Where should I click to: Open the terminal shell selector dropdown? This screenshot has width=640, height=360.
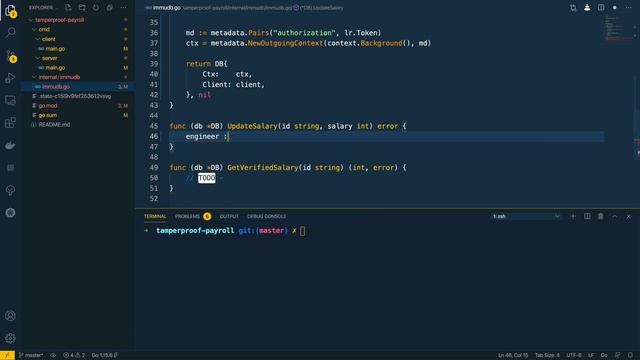(x=526, y=216)
